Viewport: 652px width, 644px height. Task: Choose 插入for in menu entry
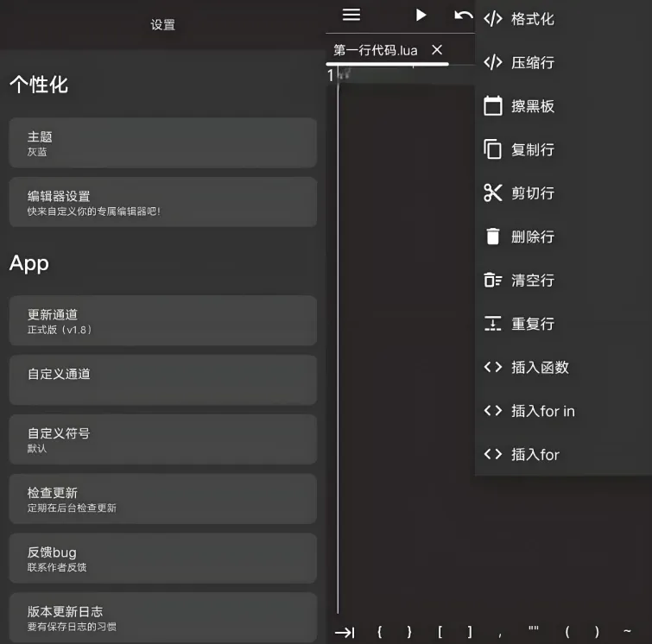(563, 411)
